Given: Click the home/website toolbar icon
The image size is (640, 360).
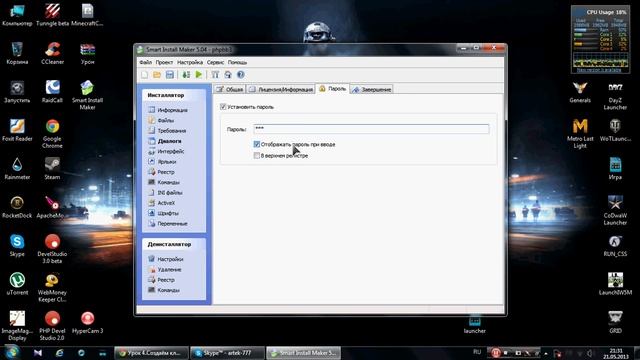Looking at the screenshot, I should (228, 75).
